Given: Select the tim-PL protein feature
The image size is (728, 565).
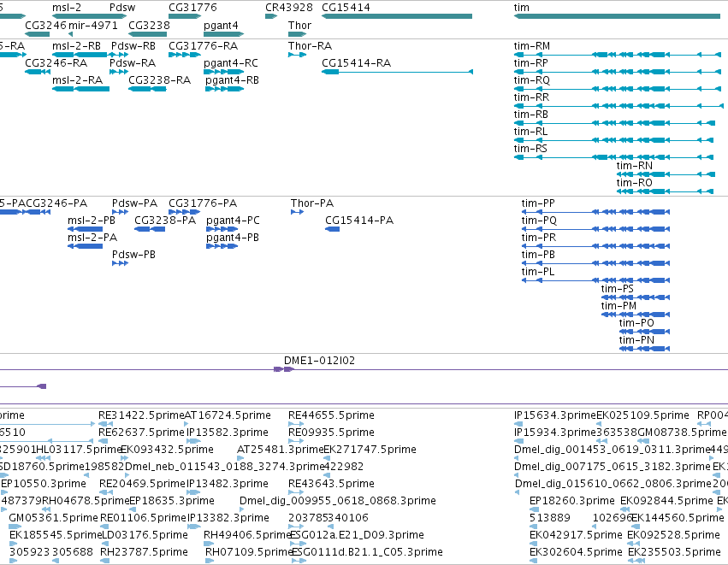Looking at the screenshot, I should (595, 280).
